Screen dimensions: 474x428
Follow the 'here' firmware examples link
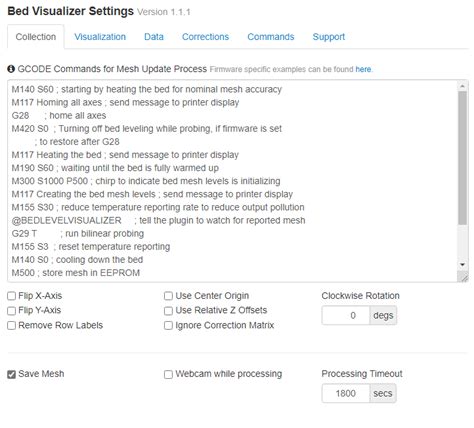tap(363, 69)
